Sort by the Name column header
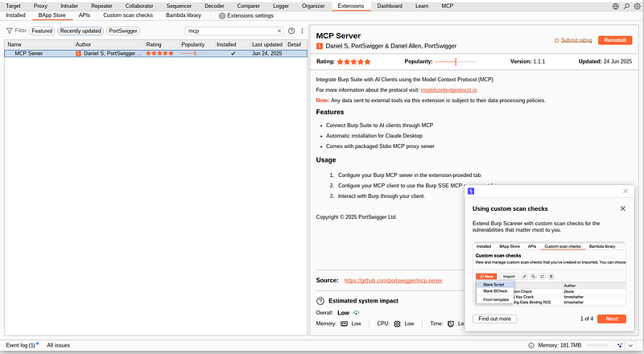The width and height of the screenshot is (644, 354). tap(39, 44)
